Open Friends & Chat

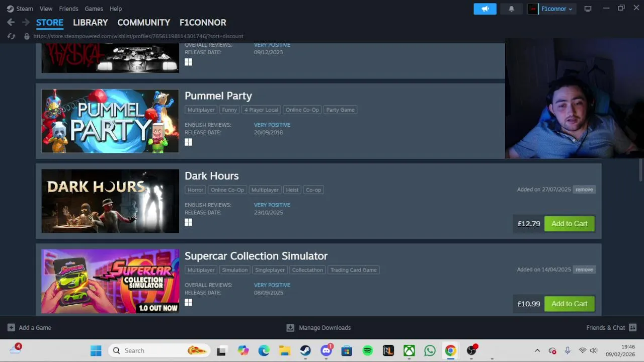click(x=611, y=328)
